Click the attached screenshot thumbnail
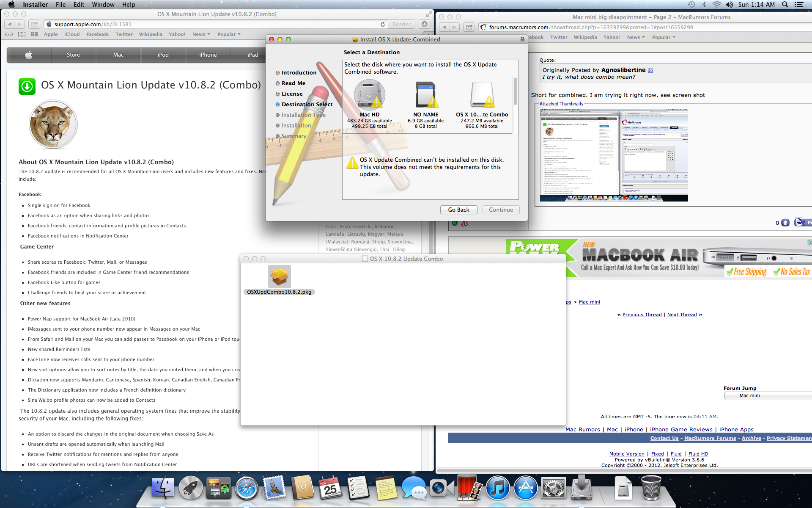Viewport: 812px width, 508px height. (614, 155)
